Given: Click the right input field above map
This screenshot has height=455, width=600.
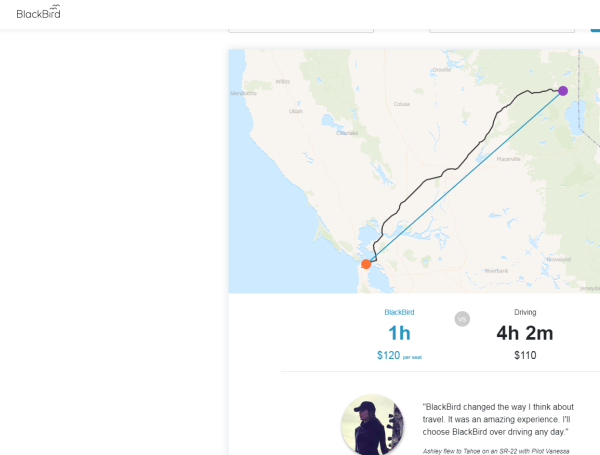Looking at the screenshot, I should [x=502, y=27].
